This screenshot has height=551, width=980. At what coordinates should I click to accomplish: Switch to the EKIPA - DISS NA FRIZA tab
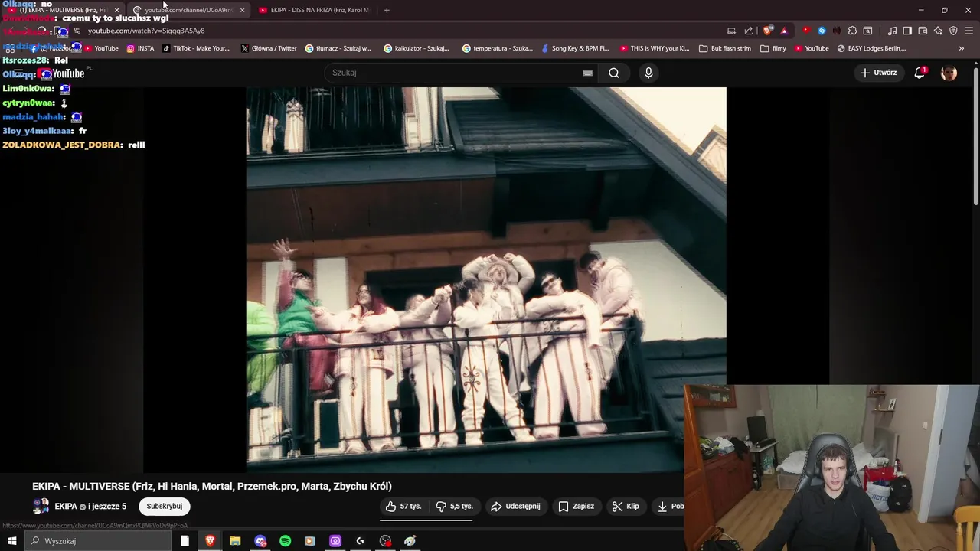coord(314,10)
